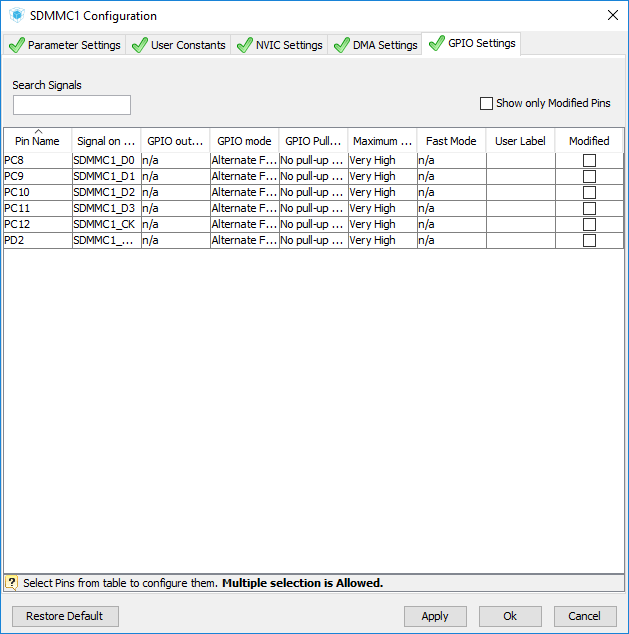The image size is (629, 634).
Task: Sort by Signal on Pin column header
Action: [106, 141]
